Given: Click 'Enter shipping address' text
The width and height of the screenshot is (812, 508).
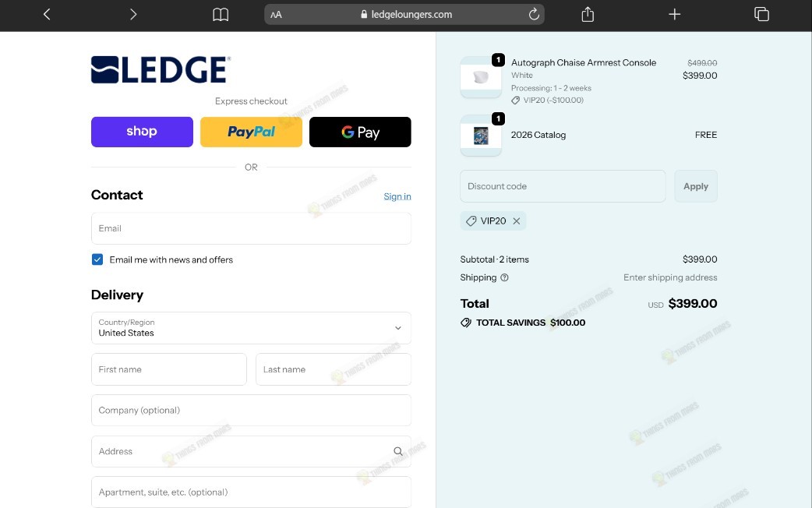Looking at the screenshot, I should tap(670, 277).
